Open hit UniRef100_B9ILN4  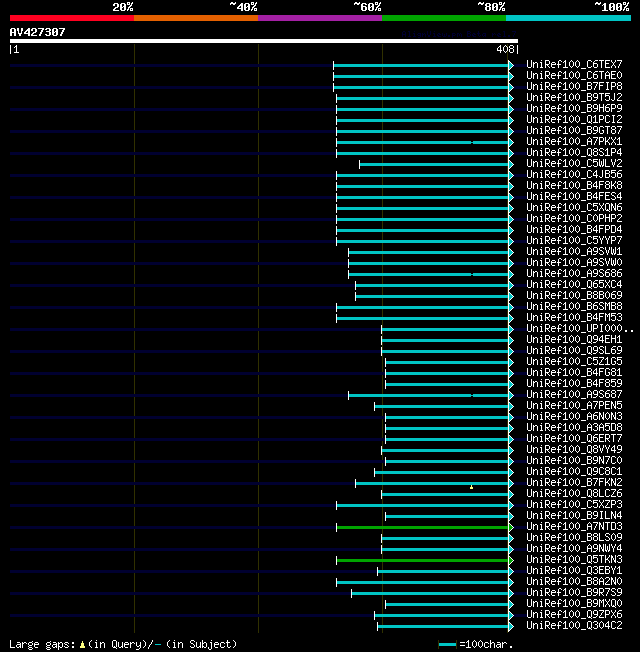[574, 516]
